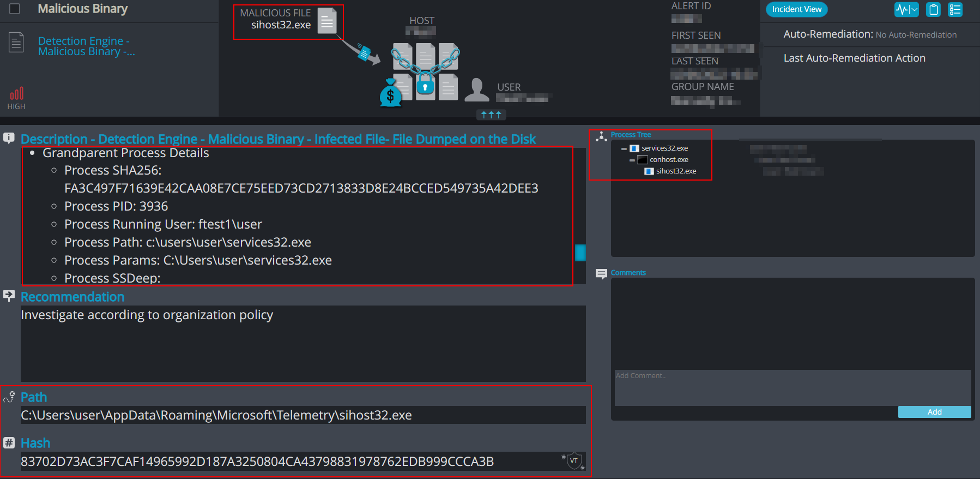Collapse the conhost.exe tree node
This screenshot has height=479, width=980.
[632, 160]
